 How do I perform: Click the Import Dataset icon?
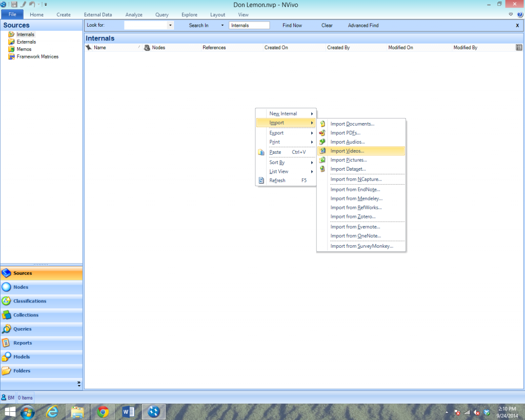(x=322, y=169)
